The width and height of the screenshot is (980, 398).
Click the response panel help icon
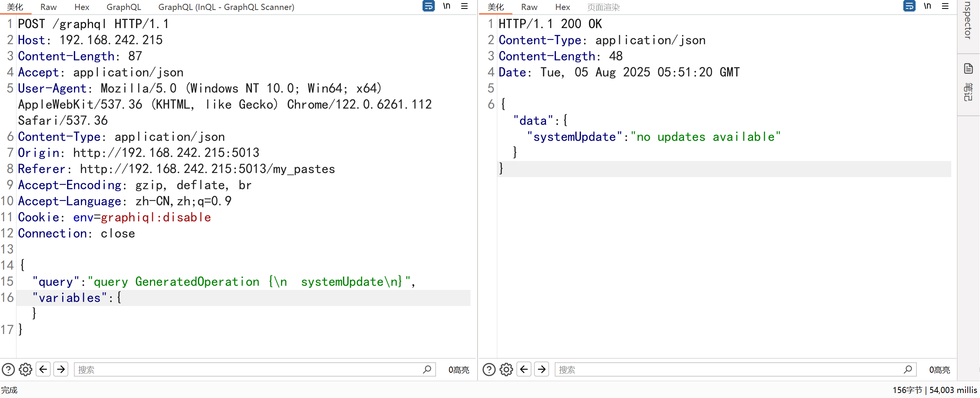coord(489,370)
